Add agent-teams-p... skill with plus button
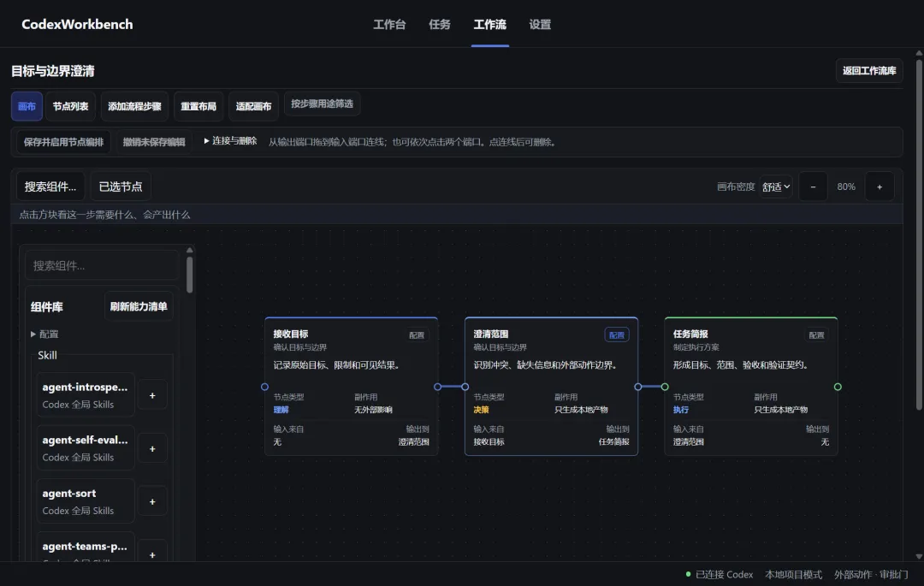The height and width of the screenshot is (586, 924). coord(152,554)
